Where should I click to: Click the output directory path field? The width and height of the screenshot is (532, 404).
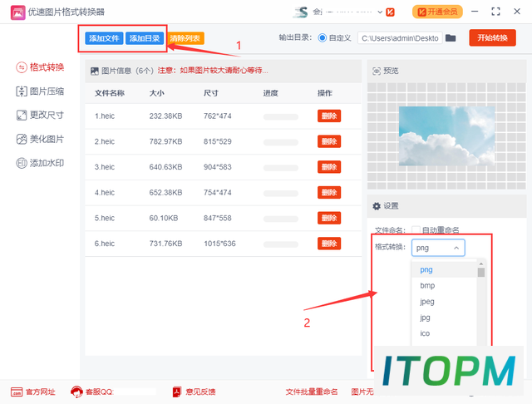[x=400, y=38]
